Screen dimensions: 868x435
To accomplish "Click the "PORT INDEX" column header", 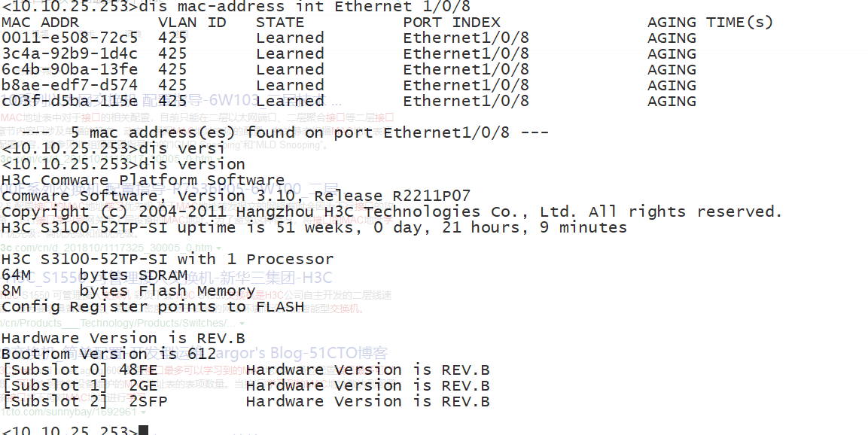I will tap(456, 22).
